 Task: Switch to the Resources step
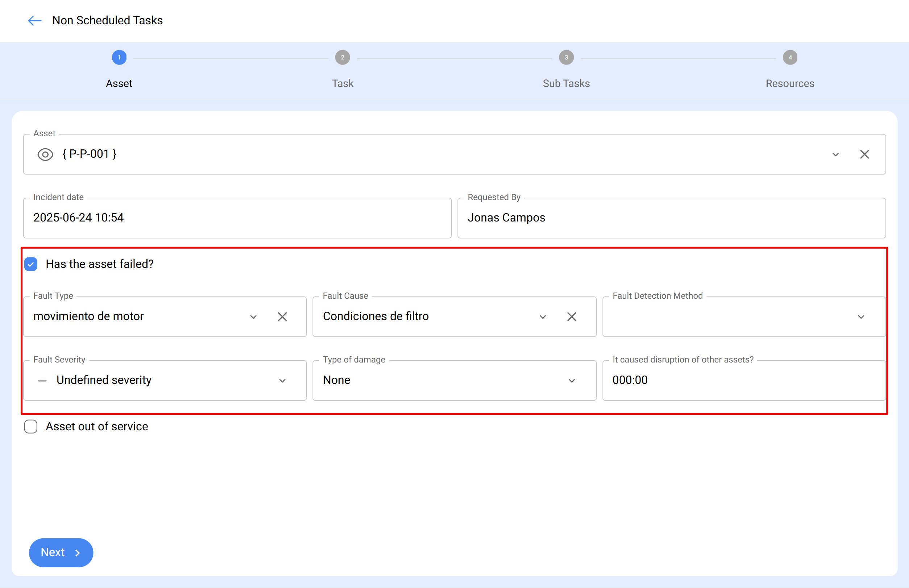pos(789,83)
